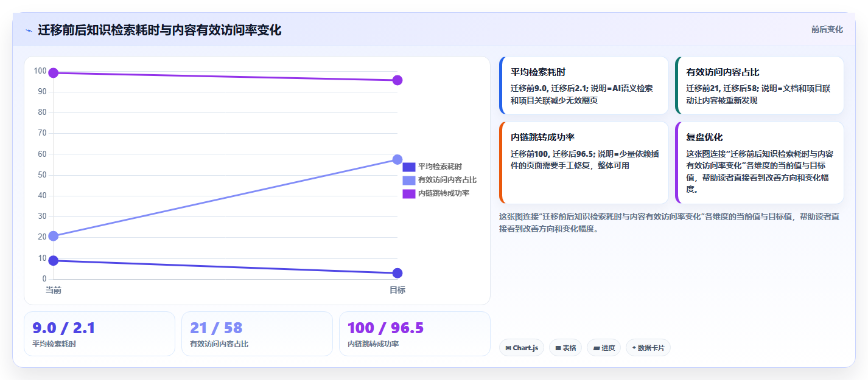Open the 21 / 58 stat card
The height and width of the screenshot is (380, 868).
257,334
